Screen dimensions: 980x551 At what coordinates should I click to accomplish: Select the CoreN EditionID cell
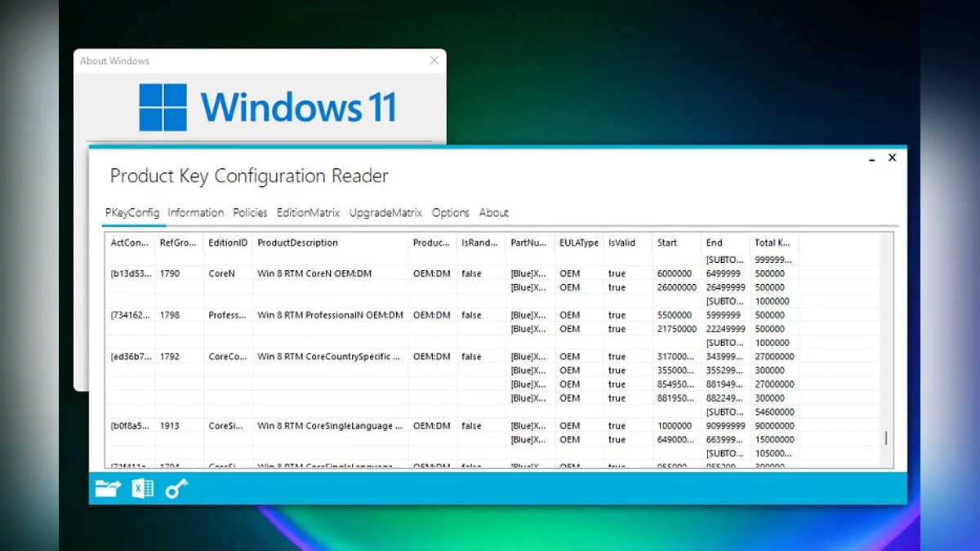point(221,273)
